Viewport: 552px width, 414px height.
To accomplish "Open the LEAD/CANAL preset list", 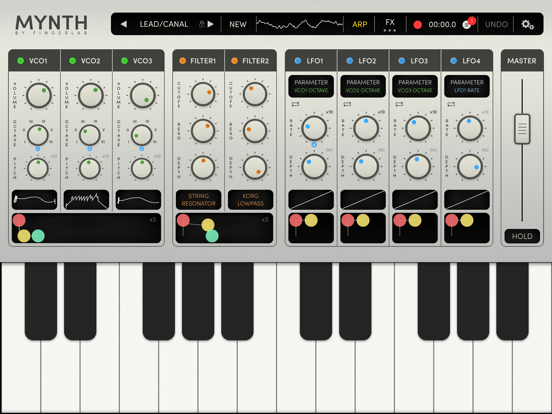I will click(x=164, y=24).
